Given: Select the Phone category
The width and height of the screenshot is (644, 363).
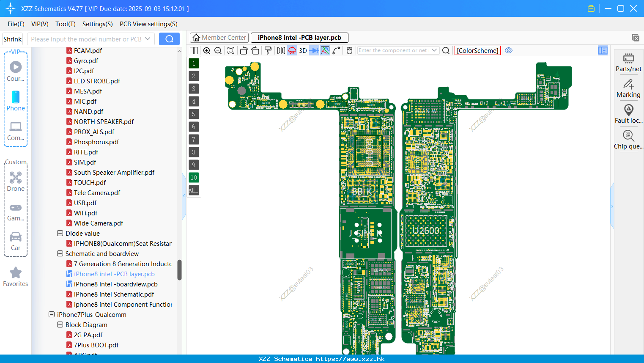Looking at the screenshot, I should [x=16, y=101].
